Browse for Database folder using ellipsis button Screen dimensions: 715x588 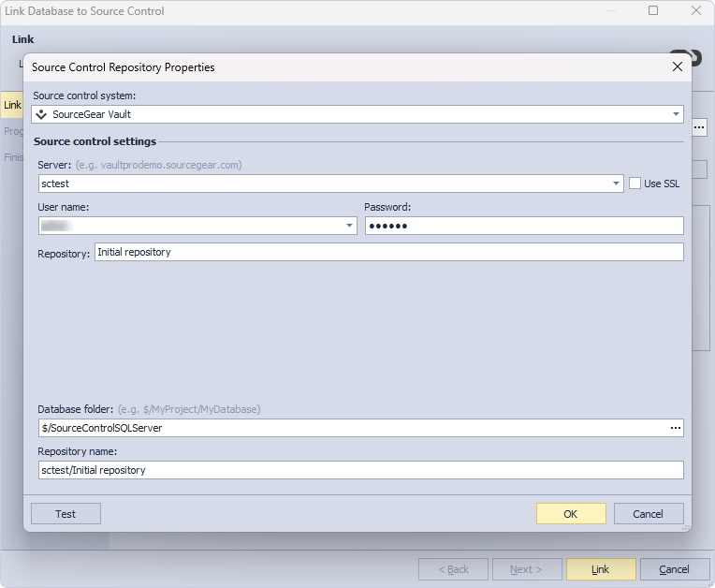point(676,428)
